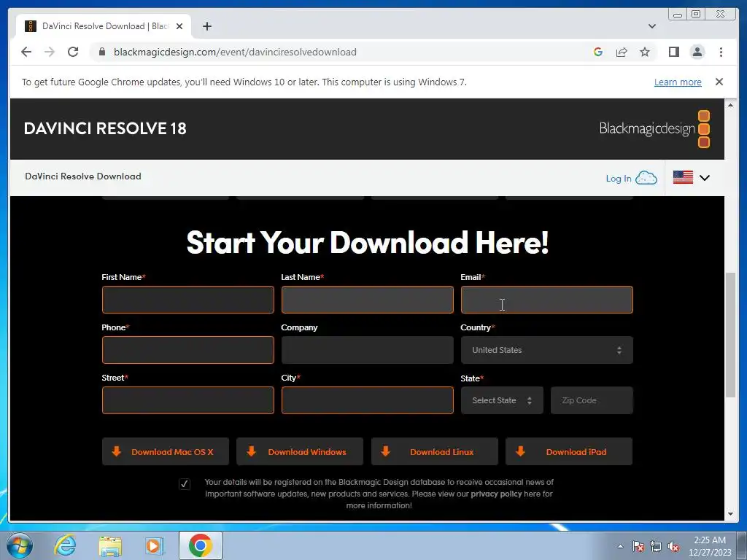Dismiss the Chrome update notification bar
This screenshot has height=560, width=747.
tap(719, 82)
